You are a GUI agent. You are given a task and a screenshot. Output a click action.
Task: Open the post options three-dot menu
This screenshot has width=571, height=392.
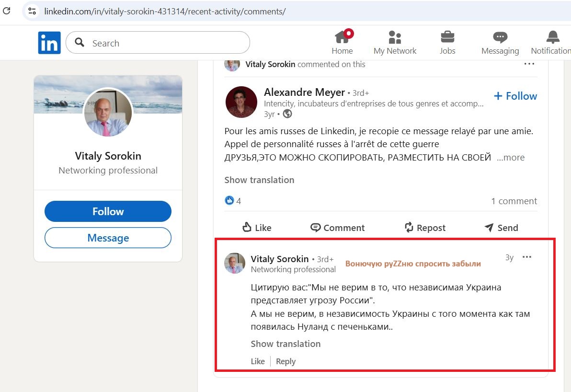(x=529, y=63)
